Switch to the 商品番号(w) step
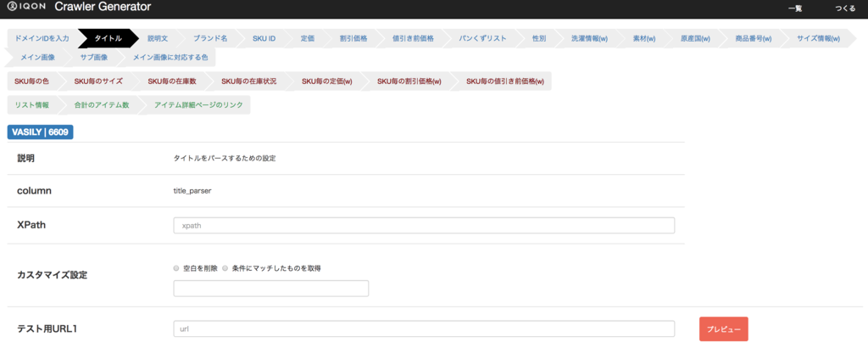Viewport: 868px width, 348px height. [754, 39]
